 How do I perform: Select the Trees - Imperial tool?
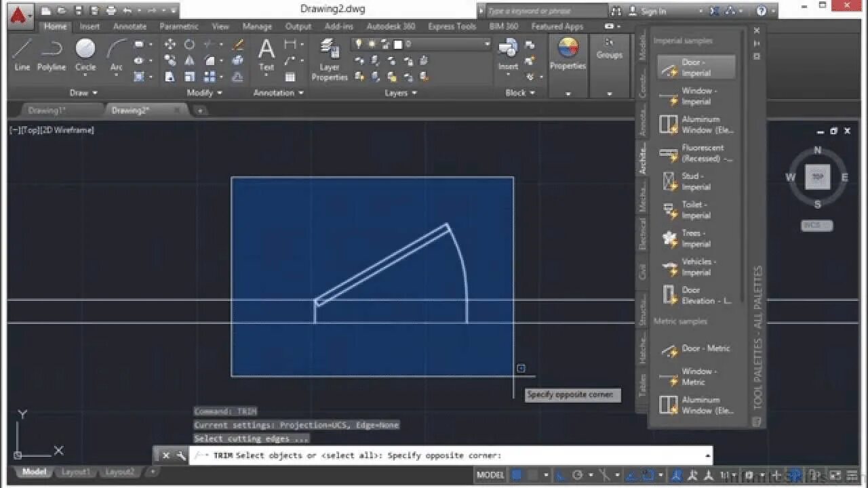[696, 239]
